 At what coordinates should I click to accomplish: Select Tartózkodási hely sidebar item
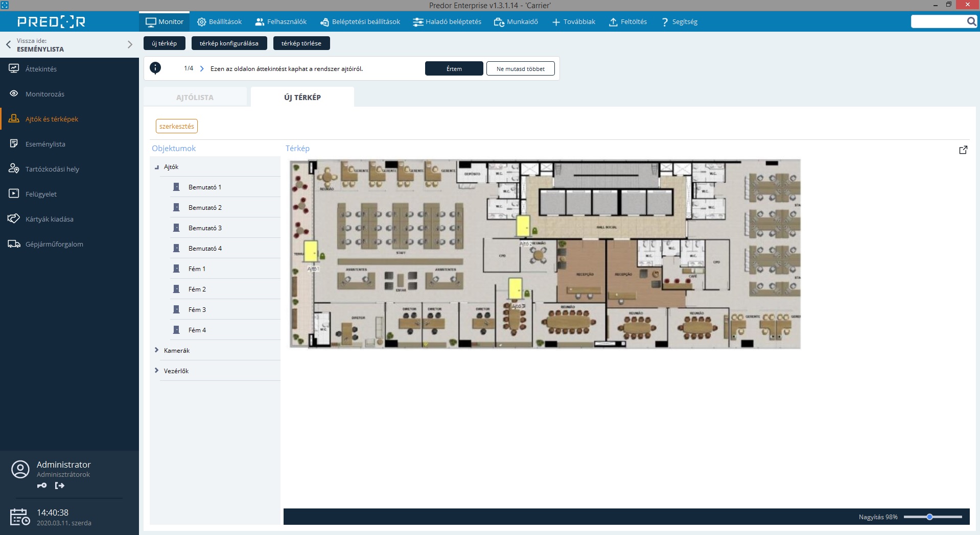[52, 169]
